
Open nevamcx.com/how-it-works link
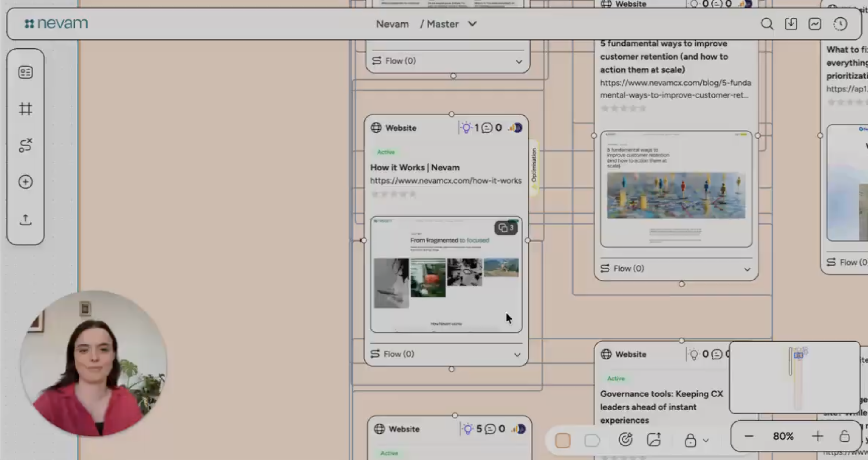coord(446,181)
